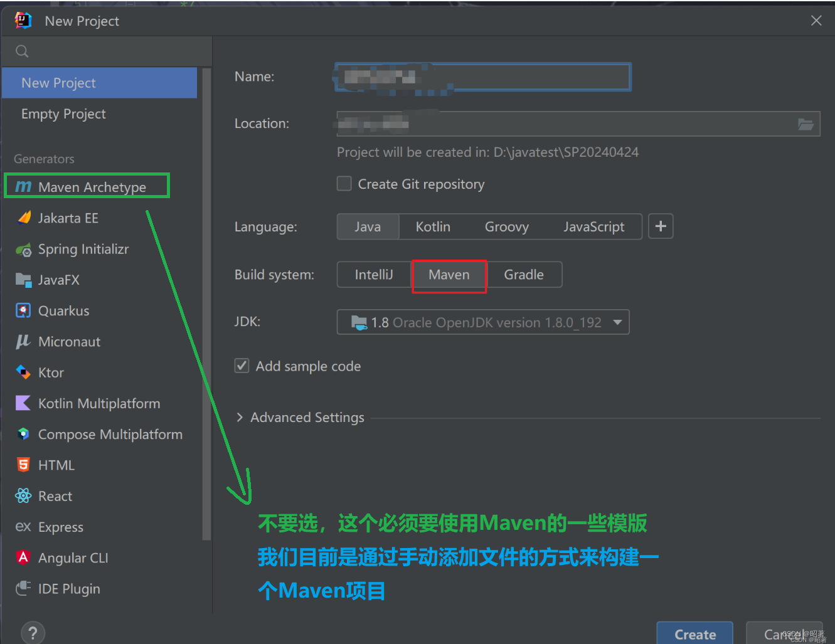Click the React atom icon
The width and height of the screenshot is (835, 644).
click(23, 496)
